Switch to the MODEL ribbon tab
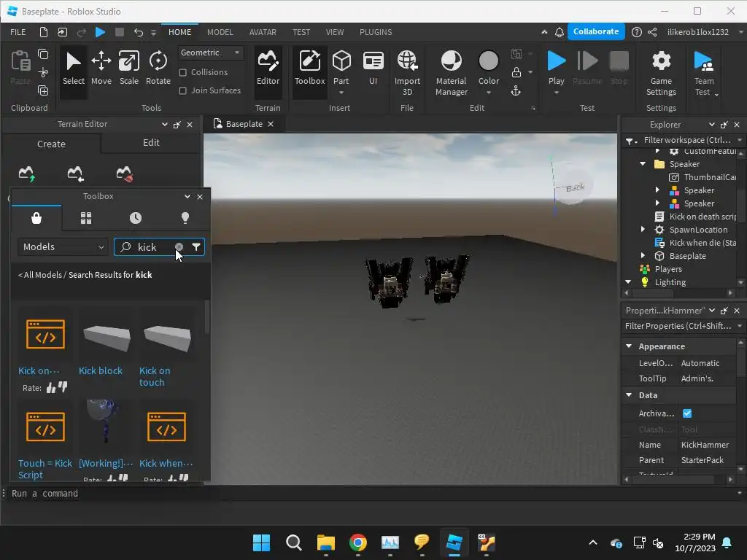The height and width of the screenshot is (560, 747). pyautogui.click(x=220, y=32)
